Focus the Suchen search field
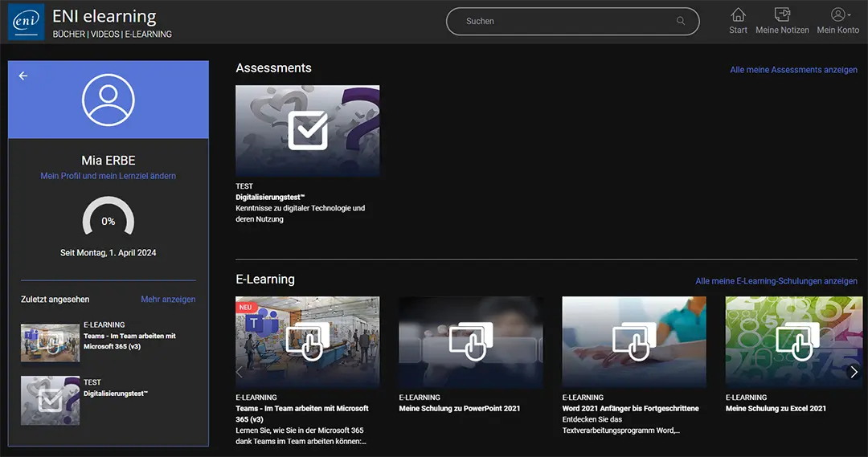 click(573, 21)
